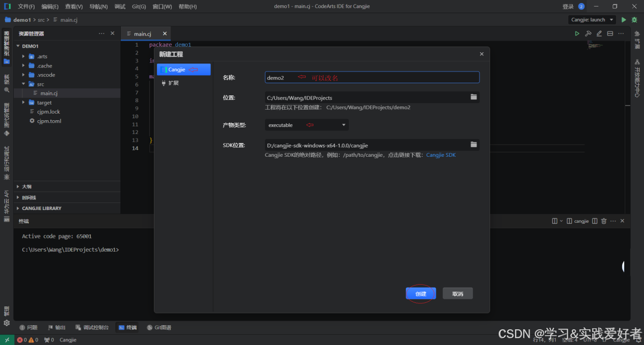Open the 调试 menu
Image resolution: width=644 pixels, height=345 pixels.
[120, 7]
